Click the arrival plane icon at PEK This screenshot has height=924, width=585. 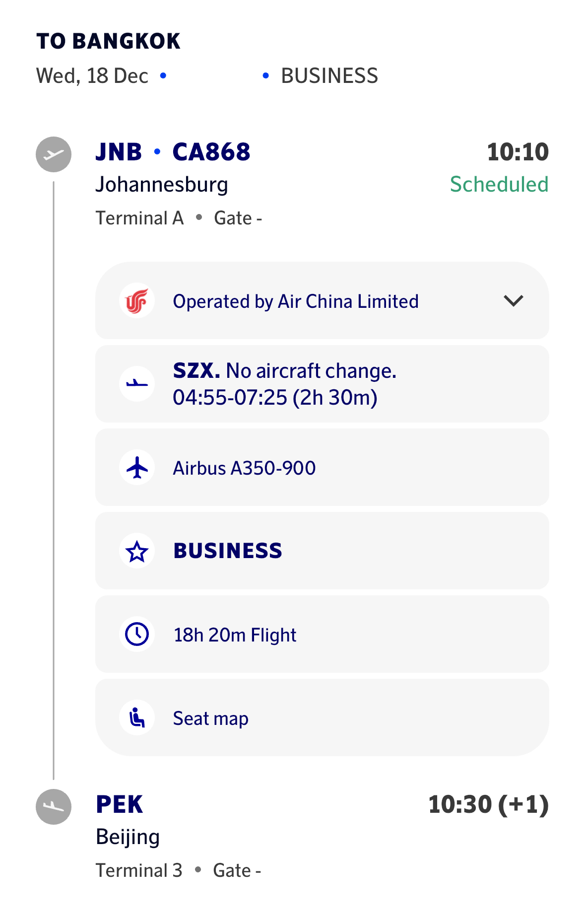click(x=54, y=807)
